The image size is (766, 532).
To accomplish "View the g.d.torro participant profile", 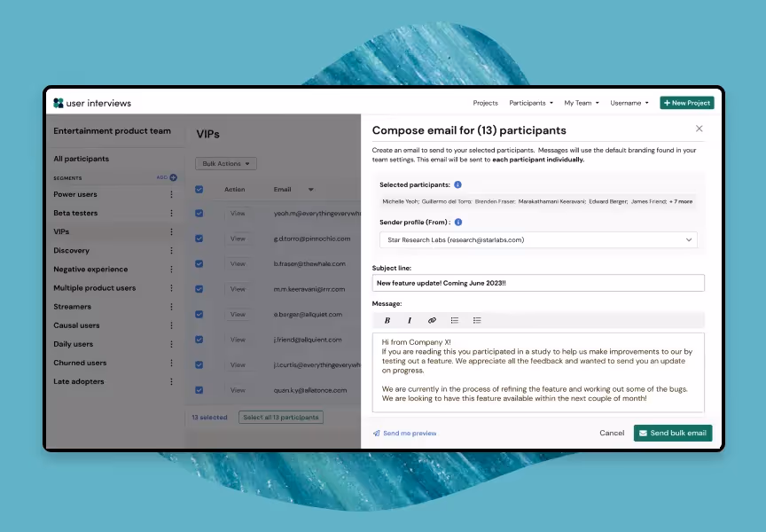I will point(238,239).
